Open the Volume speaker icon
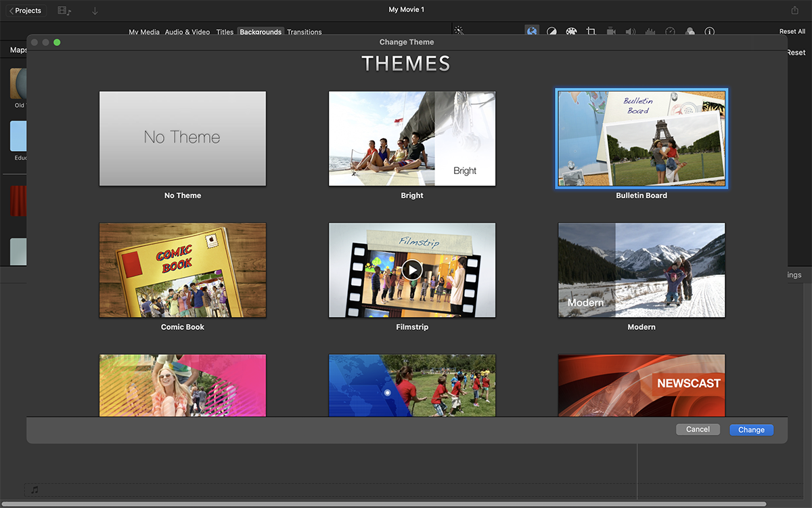812x508 pixels. pyautogui.click(x=631, y=31)
